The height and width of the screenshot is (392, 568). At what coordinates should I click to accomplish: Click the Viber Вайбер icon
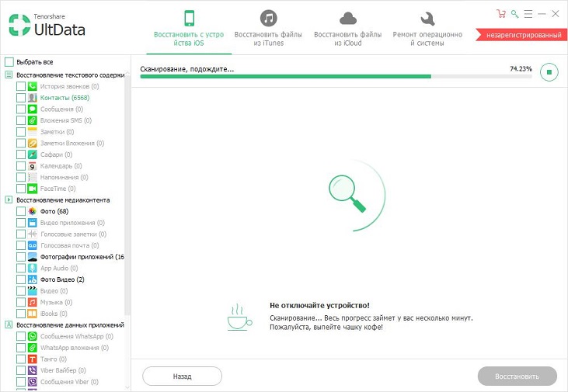pyautogui.click(x=32, y=370)
